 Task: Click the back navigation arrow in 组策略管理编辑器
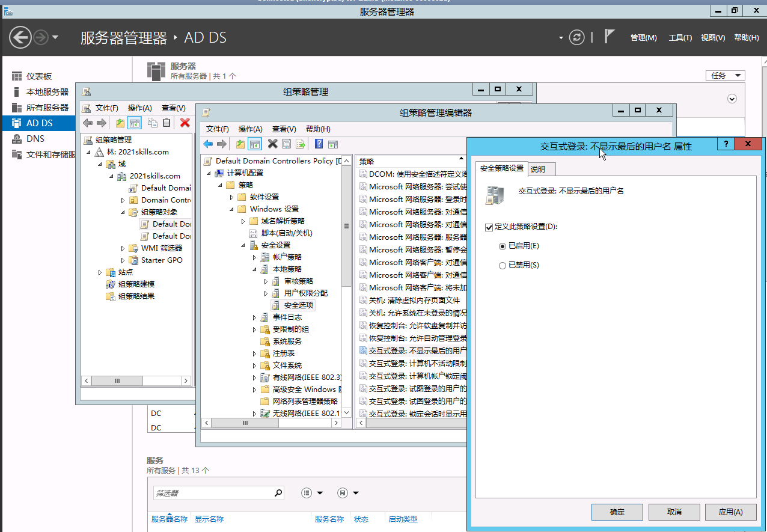click(x=208, y=143)
